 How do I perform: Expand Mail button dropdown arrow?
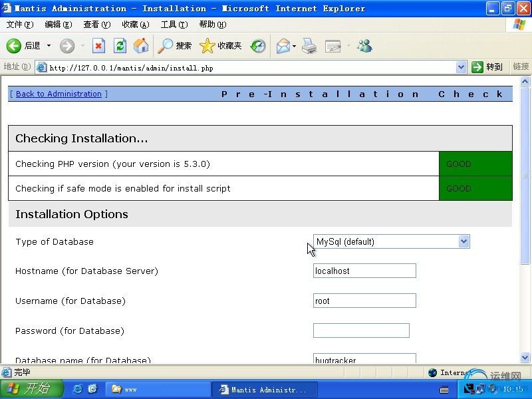pyautogui.click(x=294, y=46)
